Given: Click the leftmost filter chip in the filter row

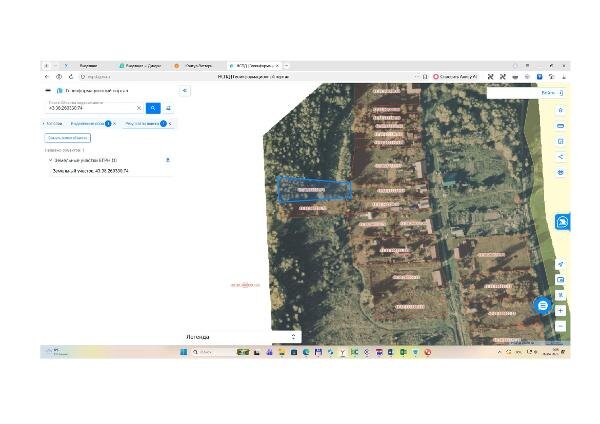Looking at the screenshot, I should (x=54, y=124).
